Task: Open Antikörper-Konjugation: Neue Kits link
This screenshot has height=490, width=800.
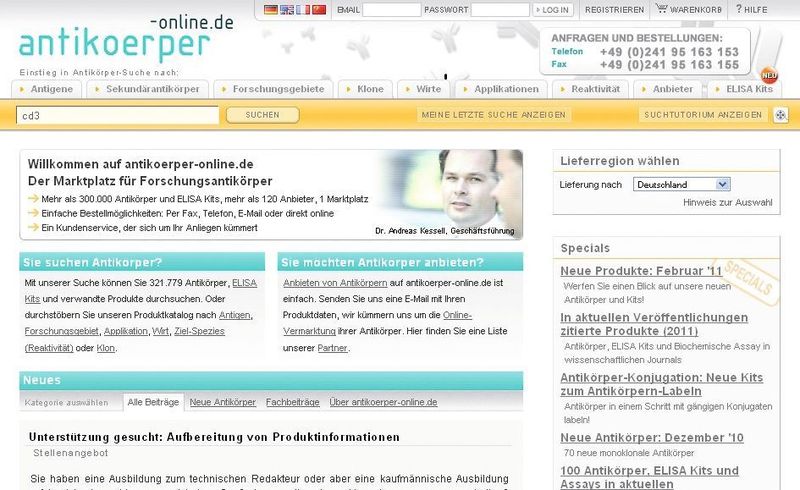Action: (x=661, y=384)
